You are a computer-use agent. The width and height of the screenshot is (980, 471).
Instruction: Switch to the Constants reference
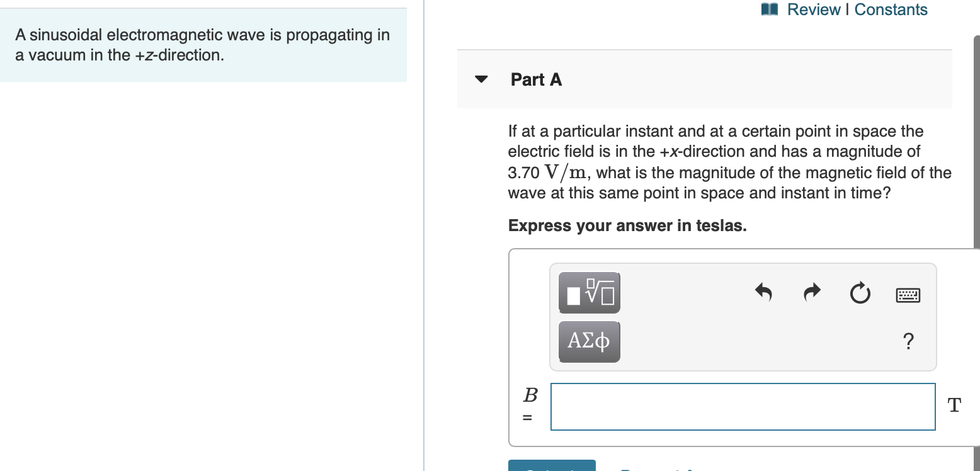(x=892, y=9)
